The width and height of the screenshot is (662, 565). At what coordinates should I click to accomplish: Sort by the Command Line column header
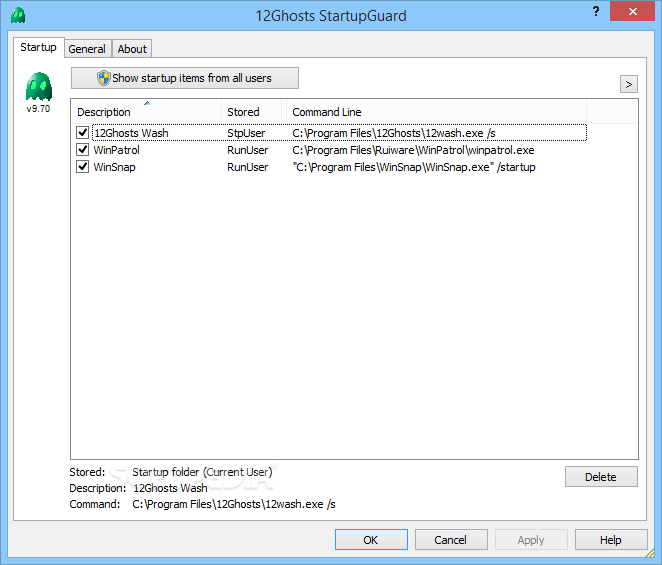click(x=437, y=112)
